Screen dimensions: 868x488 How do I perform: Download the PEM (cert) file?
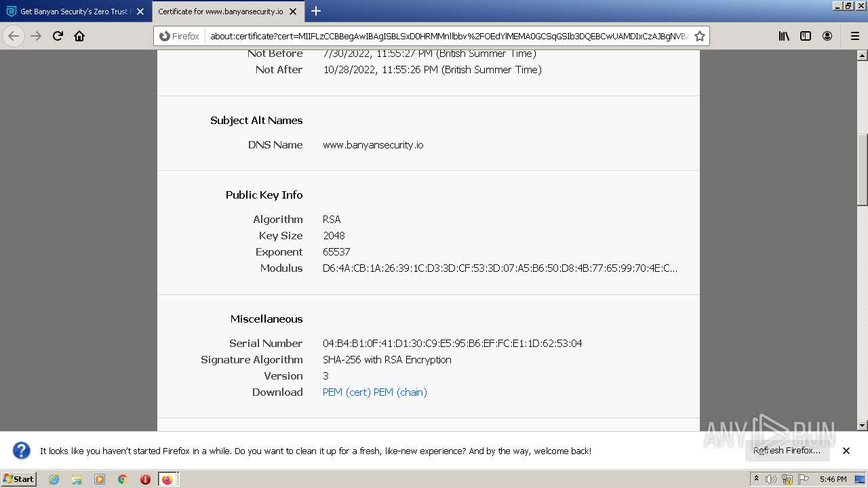[x=347, y=392]
